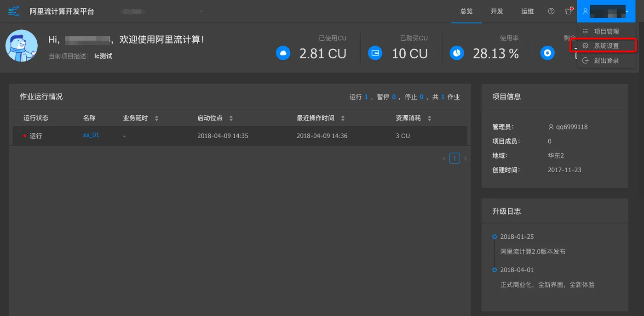This screenshot has width=644, height=316.
Task: Click the 项目成员 value 0
Action: point(550,141)
